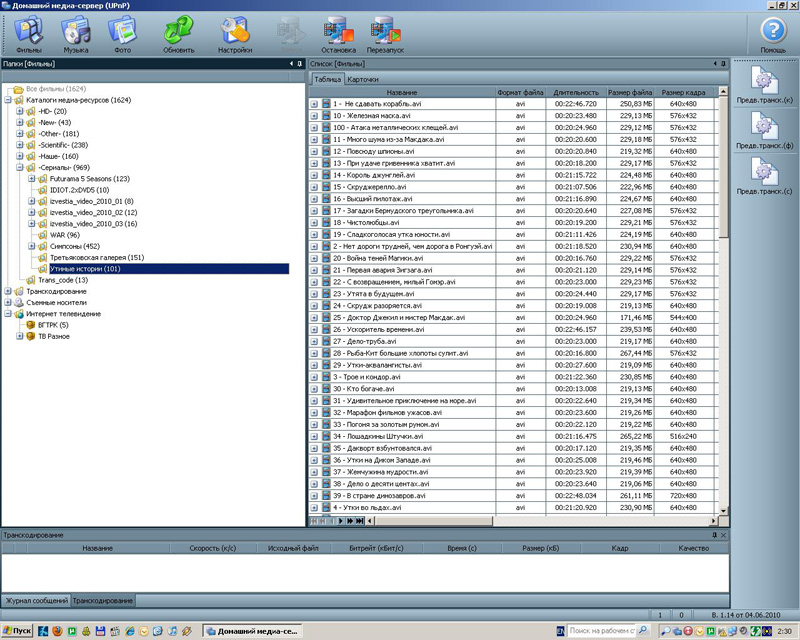Screen dimensions: 800x640
Task: Open the Музыка (Music) section icon
Action: click(76, 34)
